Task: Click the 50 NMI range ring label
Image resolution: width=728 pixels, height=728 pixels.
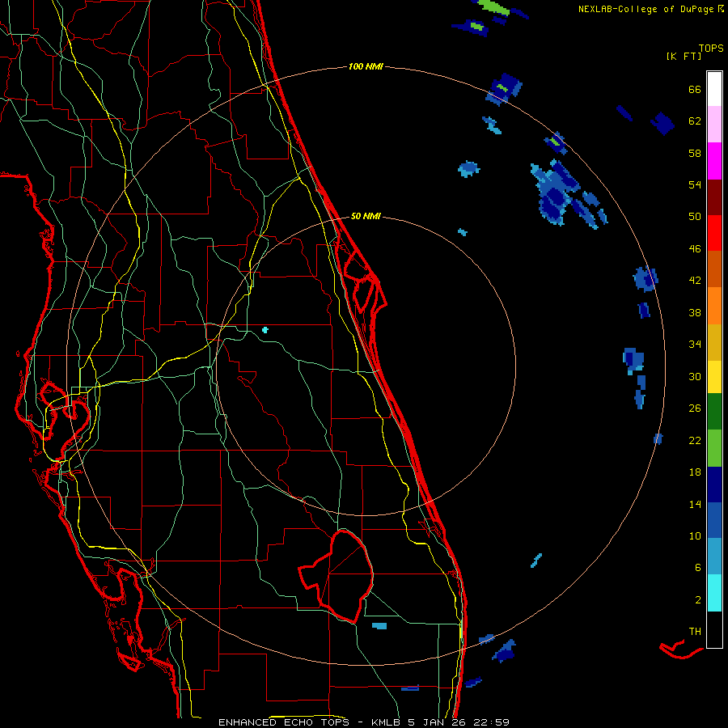Action: click(x=366, y=216)
